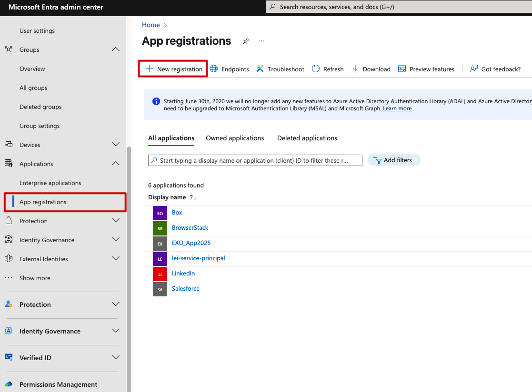Click the plus icon for New registration

tap(149, 69)
